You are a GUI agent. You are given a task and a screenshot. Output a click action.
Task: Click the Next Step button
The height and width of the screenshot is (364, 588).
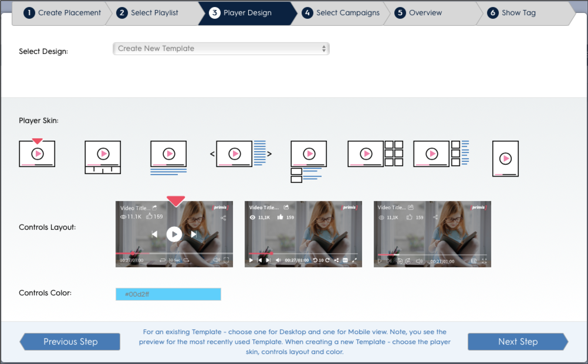click(518, 341)
